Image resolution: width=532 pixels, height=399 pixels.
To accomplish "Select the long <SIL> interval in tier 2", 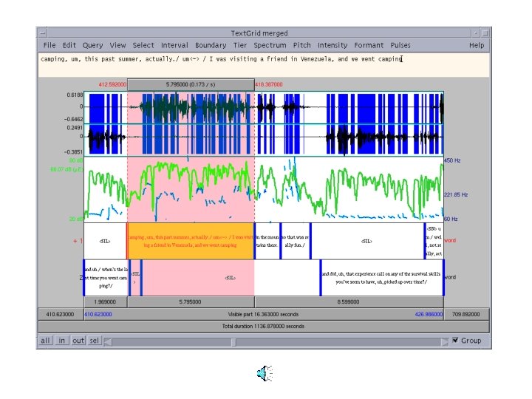I will click(x=231, y=278).
